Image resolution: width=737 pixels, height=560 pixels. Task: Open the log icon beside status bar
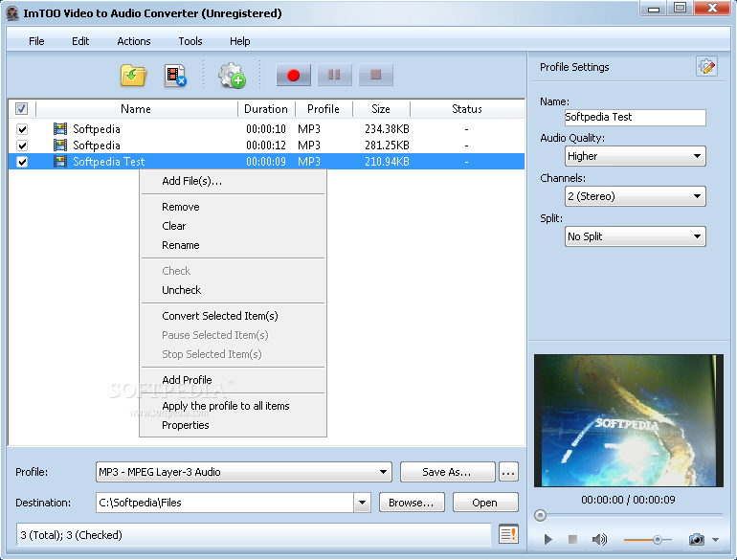coord(508,534)
